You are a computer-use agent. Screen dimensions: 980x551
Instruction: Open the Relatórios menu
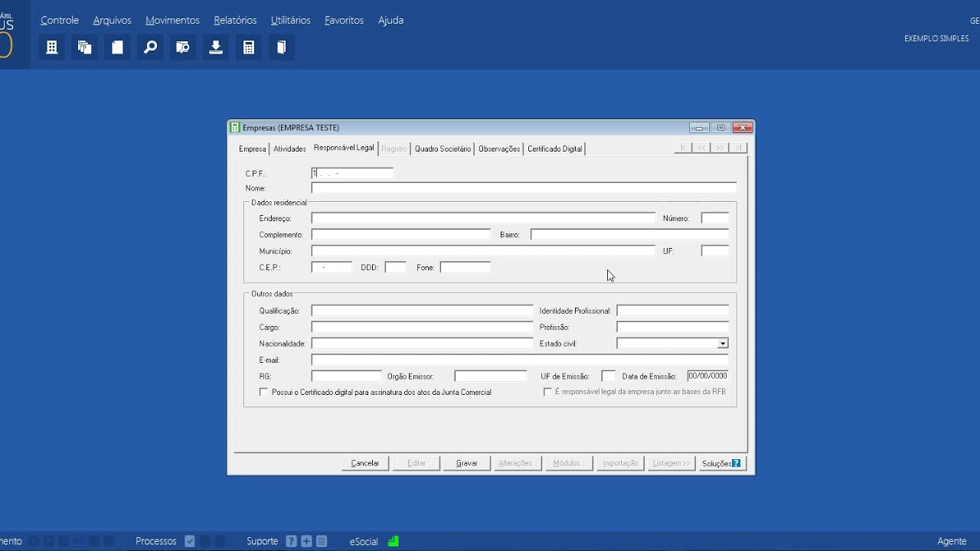(x=235, y=20)
